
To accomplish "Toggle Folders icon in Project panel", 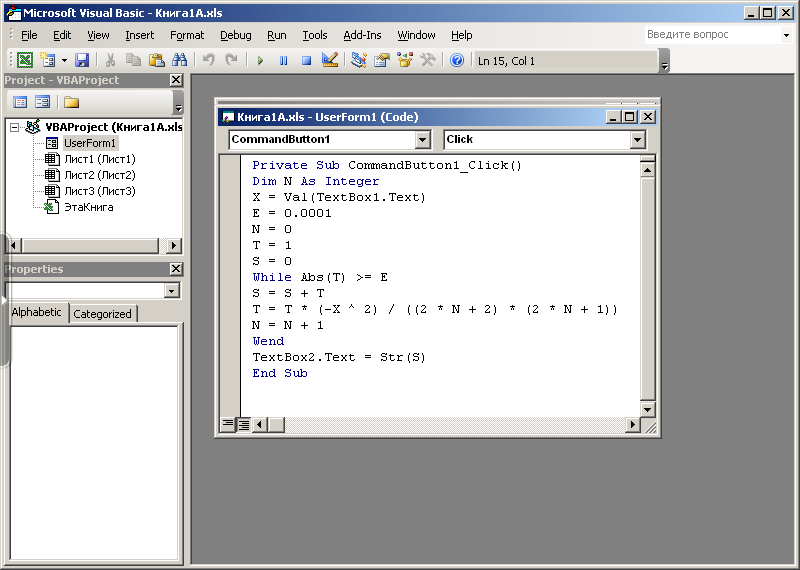I will [71, 102].
